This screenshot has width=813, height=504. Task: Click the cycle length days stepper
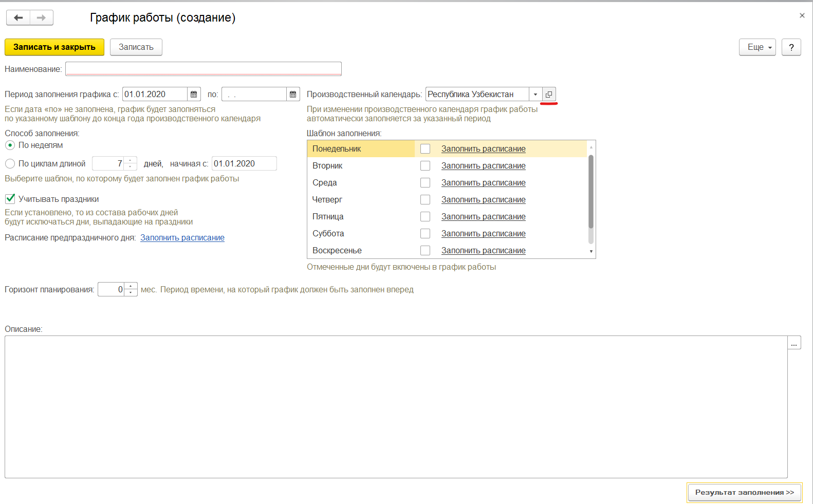(x=131, y=164)
